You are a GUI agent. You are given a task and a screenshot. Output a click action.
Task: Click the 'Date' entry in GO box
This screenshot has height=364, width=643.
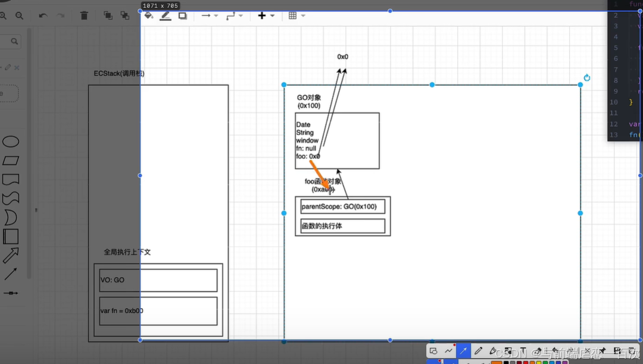(x=303, y=124)
